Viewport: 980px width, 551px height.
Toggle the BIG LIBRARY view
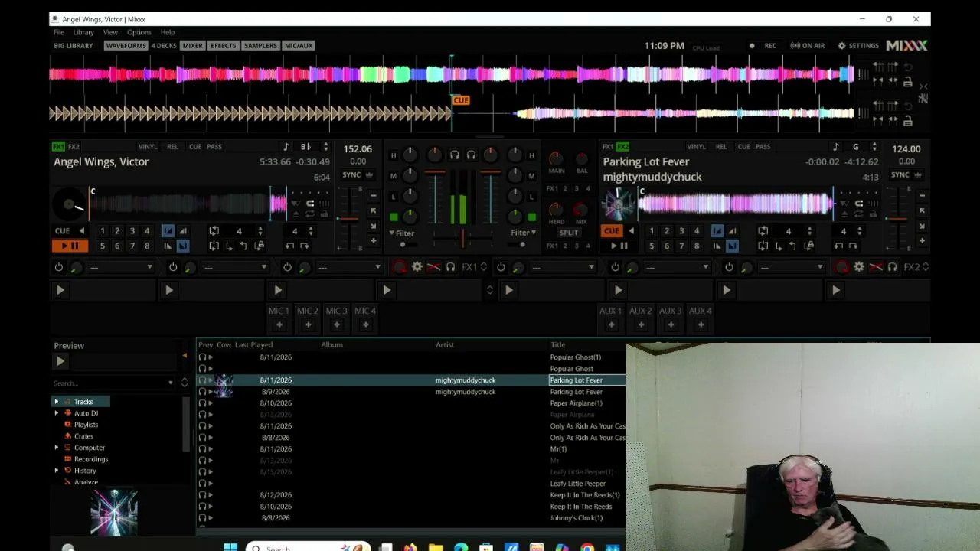pyautogui.click(x=73, y=45)
